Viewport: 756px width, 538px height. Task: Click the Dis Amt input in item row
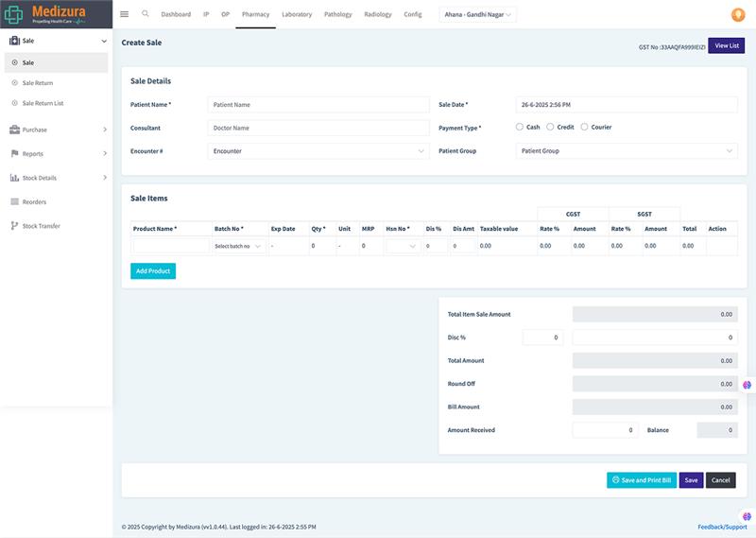point(463,246)
